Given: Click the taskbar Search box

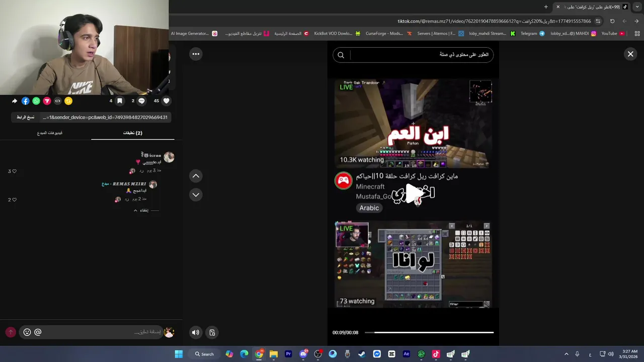Looking at the screenshot, I should (205, 354).
